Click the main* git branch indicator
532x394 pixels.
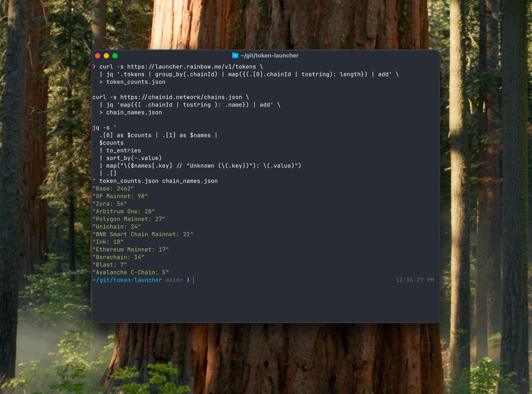[x=174, y=280]
